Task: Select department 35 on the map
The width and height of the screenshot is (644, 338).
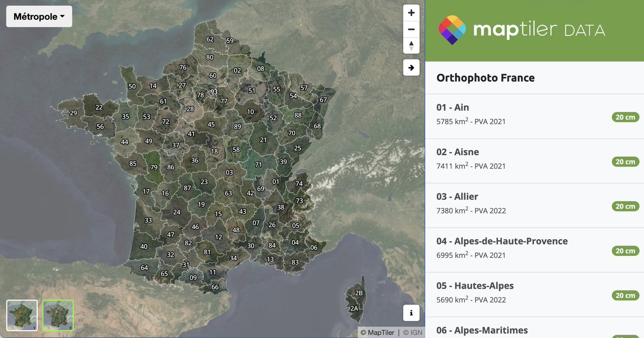Action: pos(126,117)
